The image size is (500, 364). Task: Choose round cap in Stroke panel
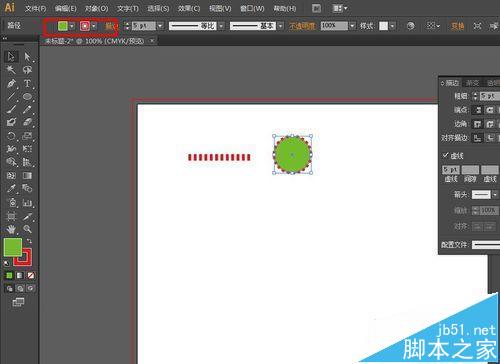tap(490, 110)
